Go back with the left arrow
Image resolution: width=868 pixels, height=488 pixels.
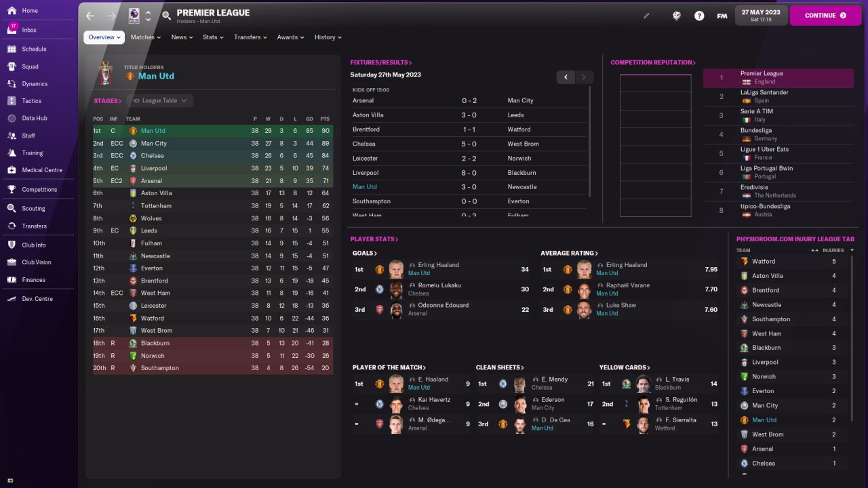[90, 16]
